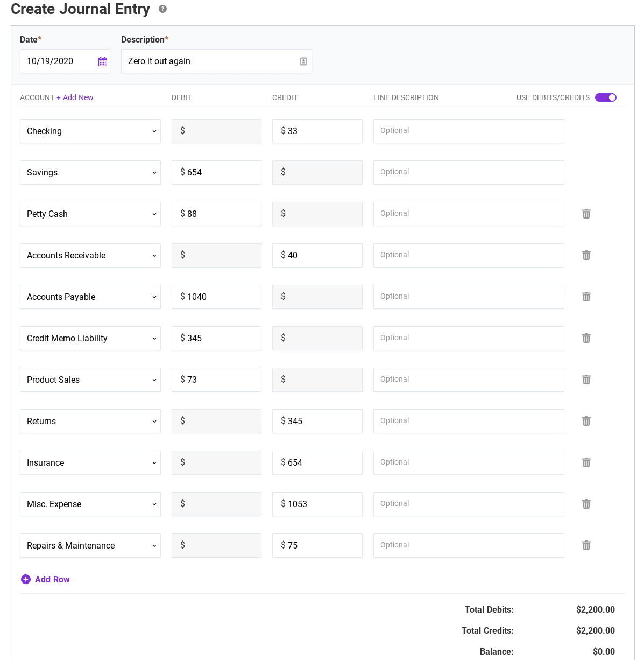
Task: Click the Date field showing 10/19/2020
Action: pyautogui.click(x=65, y=61)
